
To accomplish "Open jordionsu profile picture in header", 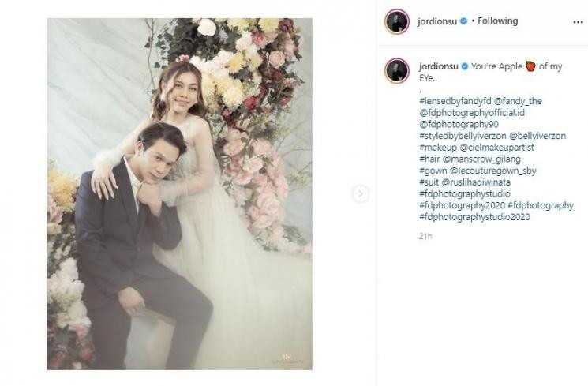I will tap(397, 22).
